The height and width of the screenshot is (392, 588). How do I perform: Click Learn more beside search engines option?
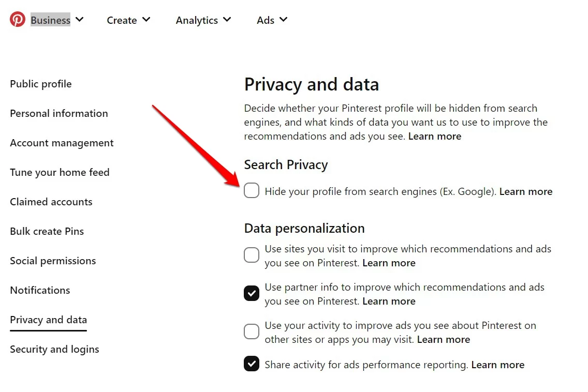pyautogui.click(x=526, y=191)
